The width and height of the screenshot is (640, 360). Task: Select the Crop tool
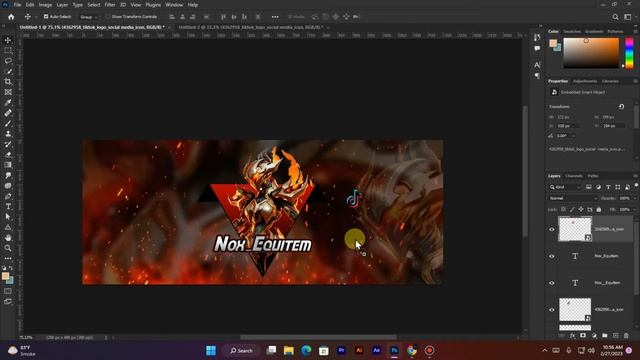[x=8, y=82]
